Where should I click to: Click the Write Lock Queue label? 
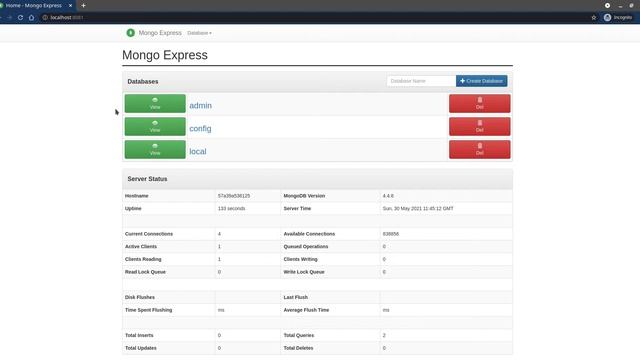pos(304,272)
